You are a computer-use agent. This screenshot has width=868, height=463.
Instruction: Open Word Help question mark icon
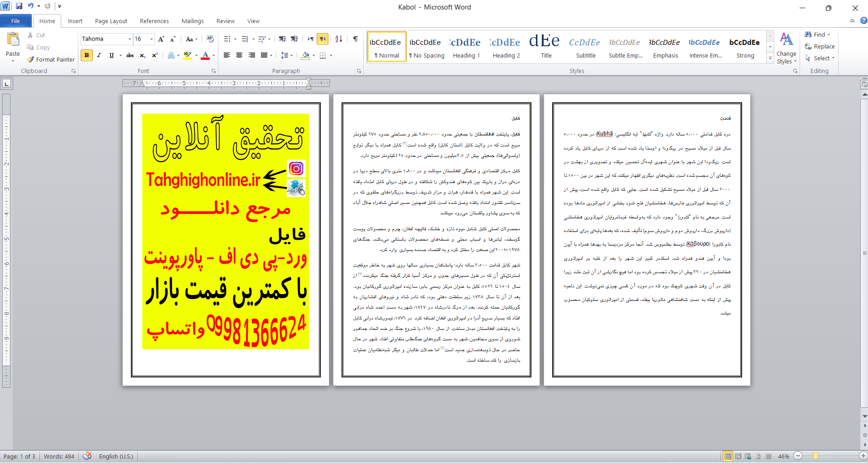(864, 20)
